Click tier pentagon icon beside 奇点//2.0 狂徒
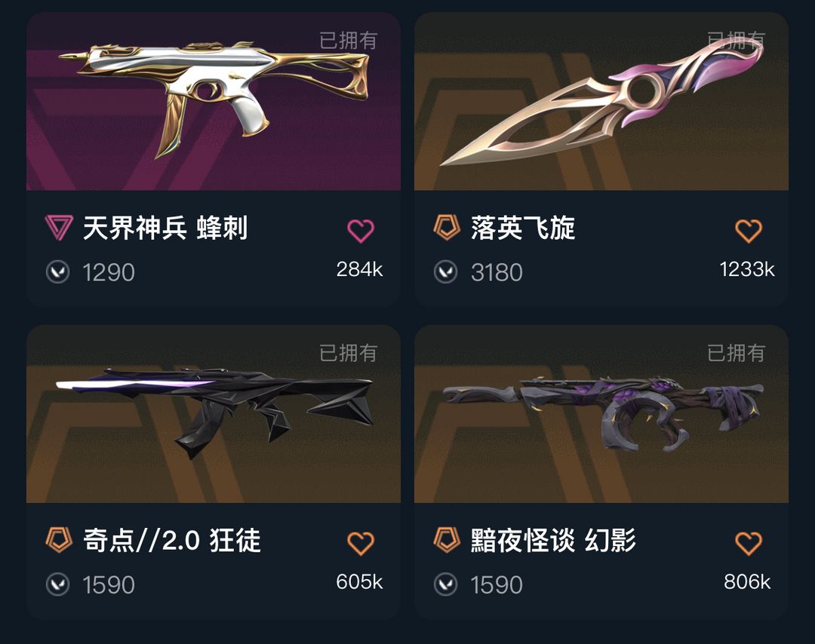The image size is (815, 644). (58, 540)
